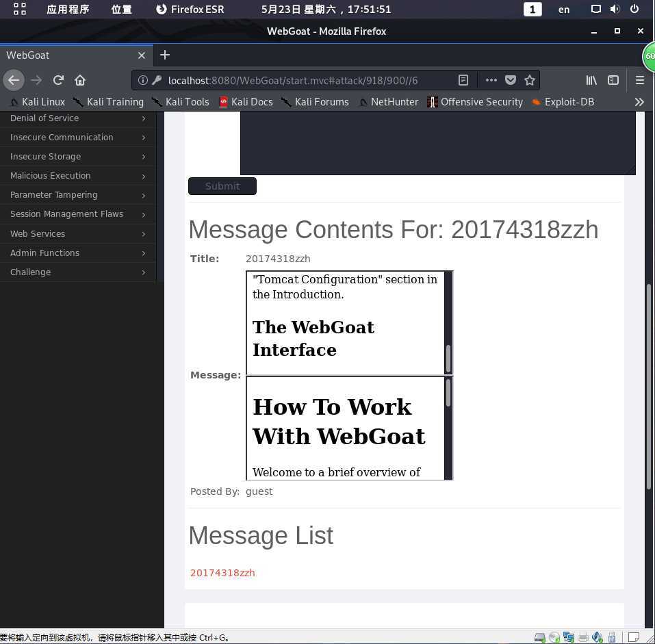Open Kali Docs bookmark

pyautogui.click(x=246, y=102)
